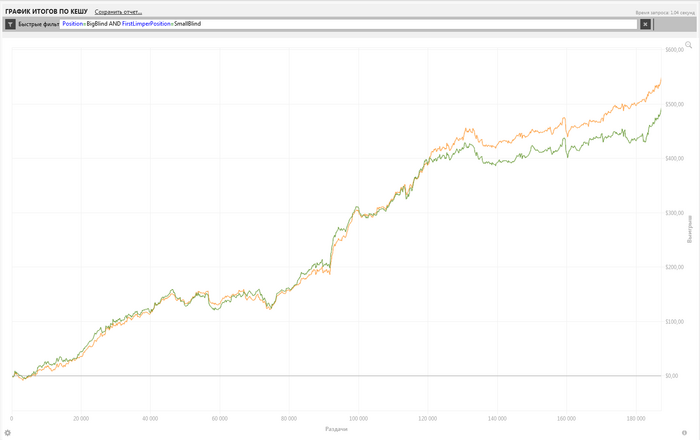This screenshot has width=700, height=440.
Task: Click the 'Время запроса' query time text
Action: [665, 13]
